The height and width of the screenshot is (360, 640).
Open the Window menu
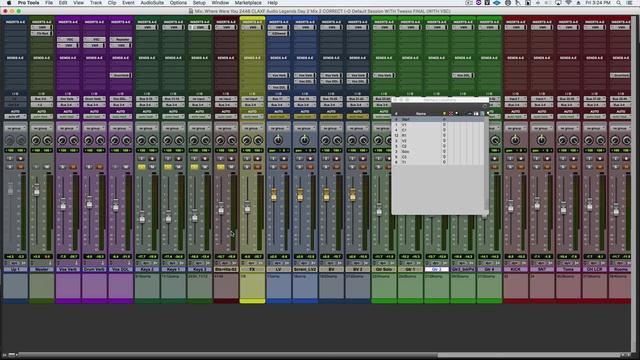tap(220, 3)
